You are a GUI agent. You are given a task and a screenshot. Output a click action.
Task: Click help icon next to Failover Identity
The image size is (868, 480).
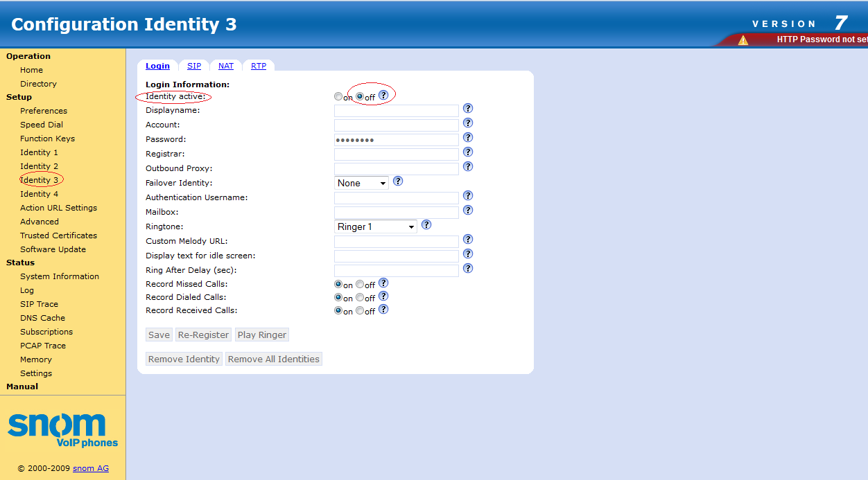(x=398, y=181)
